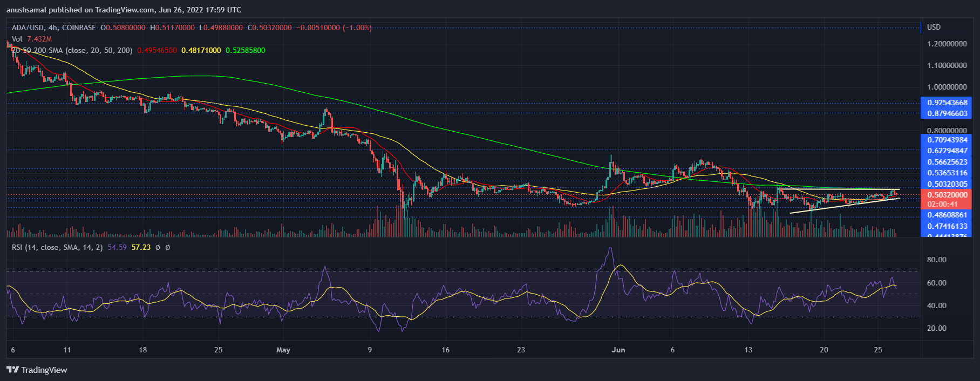
Task: Select the 1.20000000 price scale label
Action: pyautogui.click(x=947, y=44)
